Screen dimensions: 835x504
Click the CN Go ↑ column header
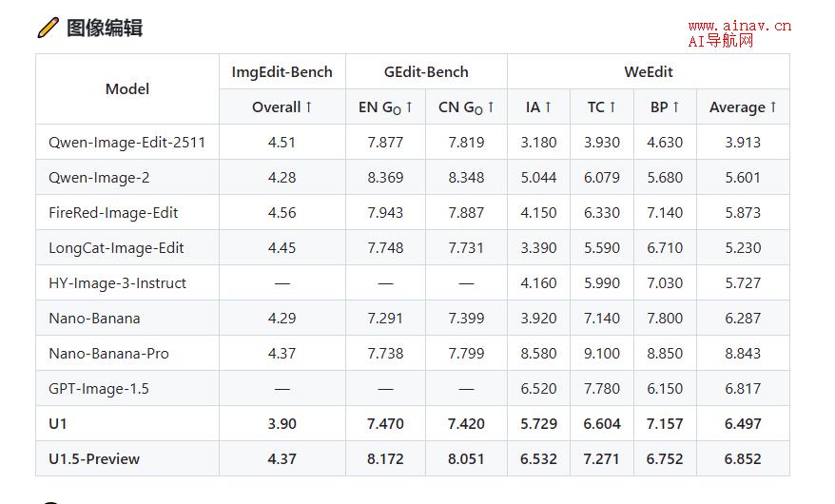[467, 107]
